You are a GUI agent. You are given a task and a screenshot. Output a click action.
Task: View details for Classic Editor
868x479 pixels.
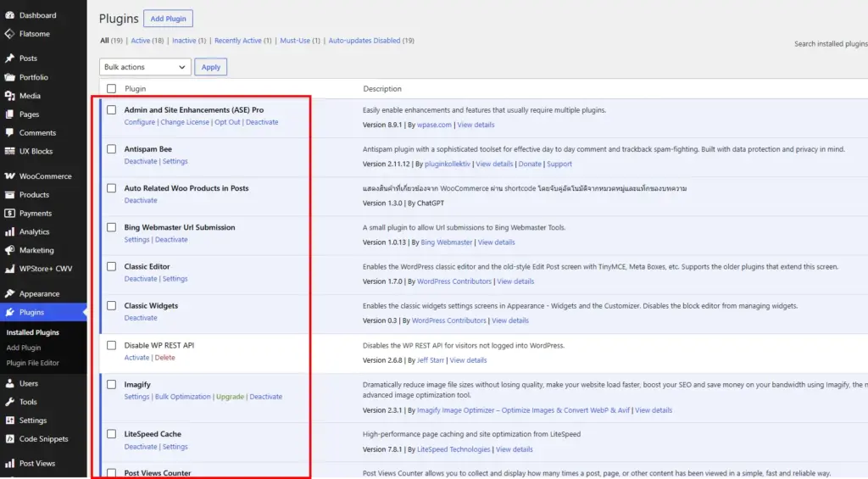click(x=515, y=281)
